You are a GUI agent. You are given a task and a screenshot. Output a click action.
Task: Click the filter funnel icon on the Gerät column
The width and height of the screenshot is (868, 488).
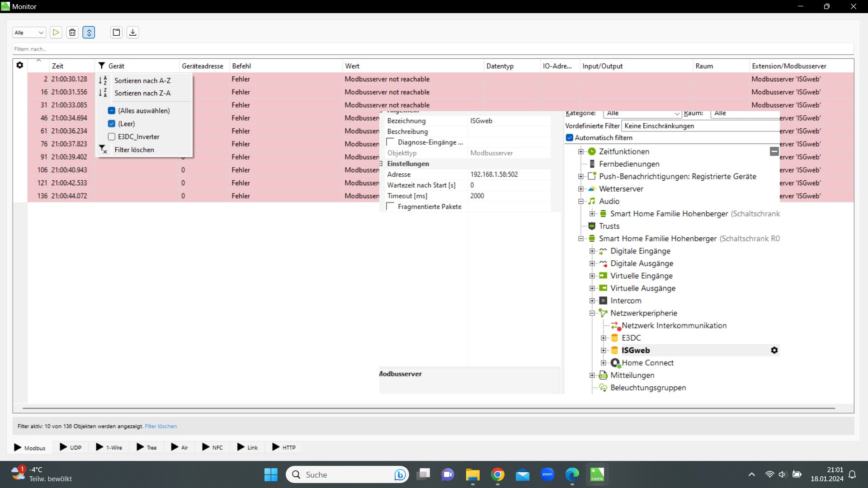click(x=102, y=66)
